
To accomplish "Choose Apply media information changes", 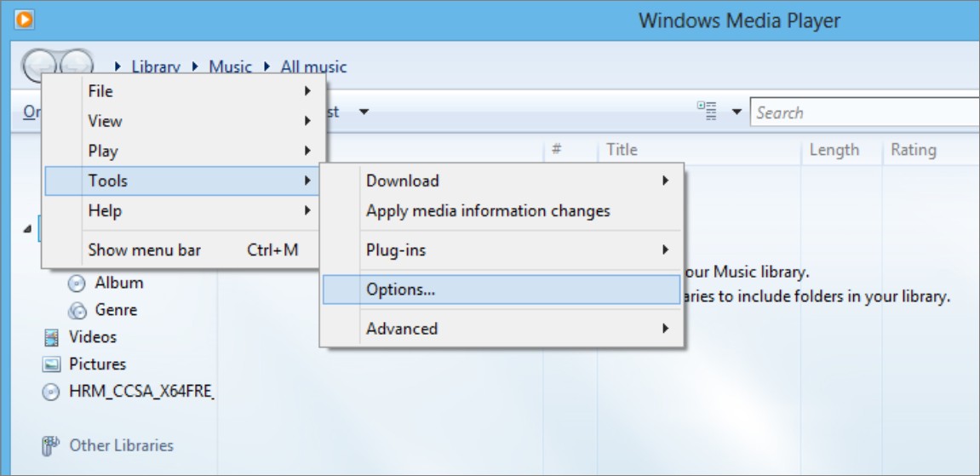I will point(501,210).
